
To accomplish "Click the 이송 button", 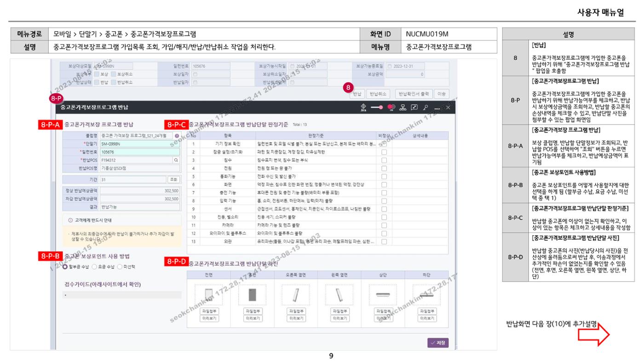I will [442, 94].
